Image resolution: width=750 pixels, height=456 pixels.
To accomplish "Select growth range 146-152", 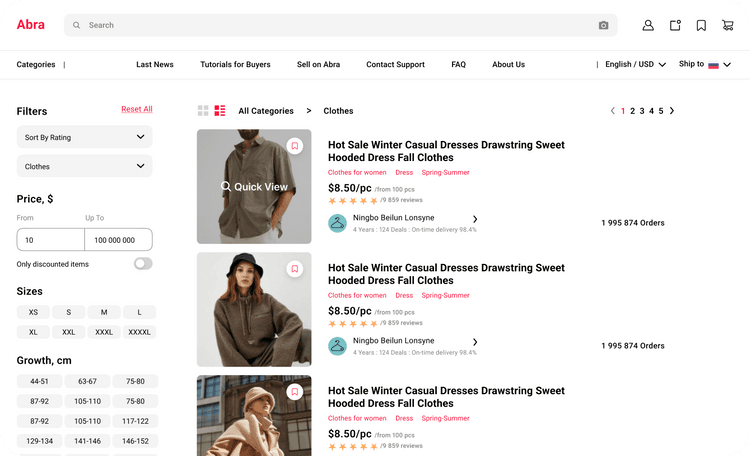I will tap(135, 441).
